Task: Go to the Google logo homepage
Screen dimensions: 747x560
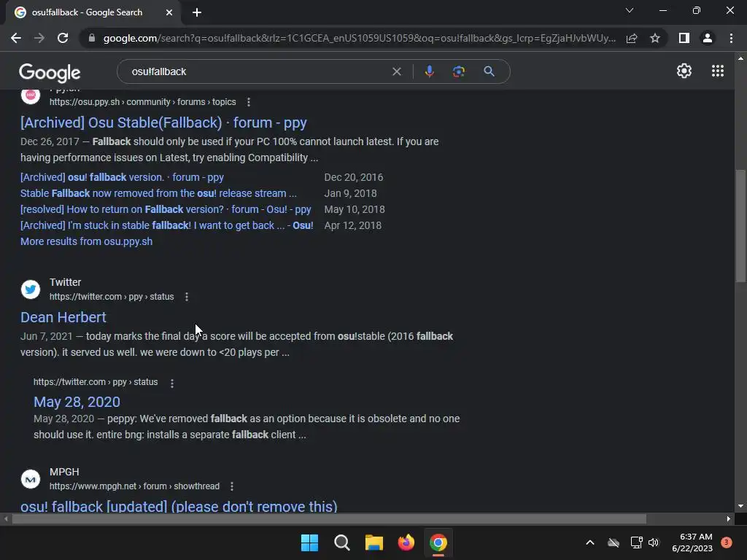Action: (50, 73)
